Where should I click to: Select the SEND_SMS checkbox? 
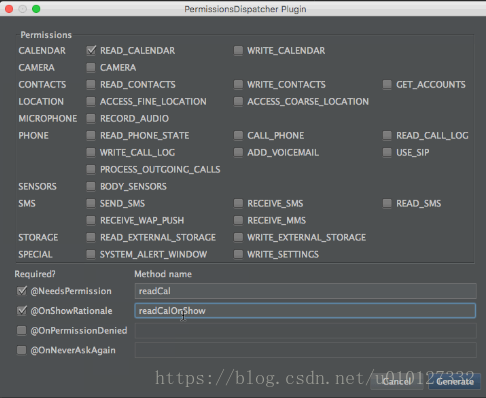91,203
